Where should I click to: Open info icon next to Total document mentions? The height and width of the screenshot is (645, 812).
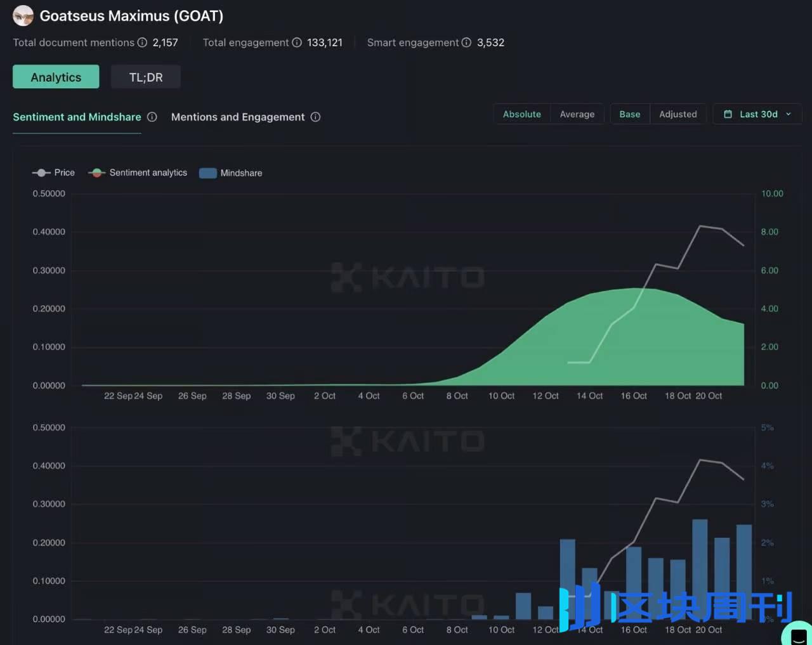142,42
